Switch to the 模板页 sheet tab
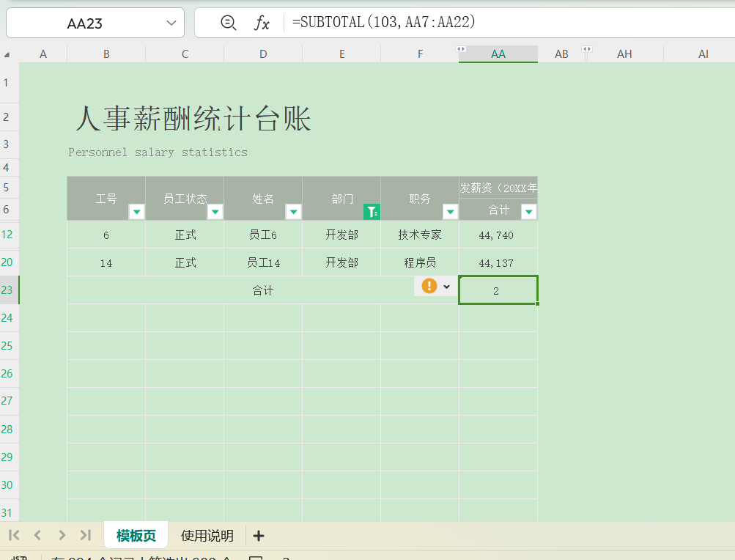 pyautogui.click(x=136, y=535)
